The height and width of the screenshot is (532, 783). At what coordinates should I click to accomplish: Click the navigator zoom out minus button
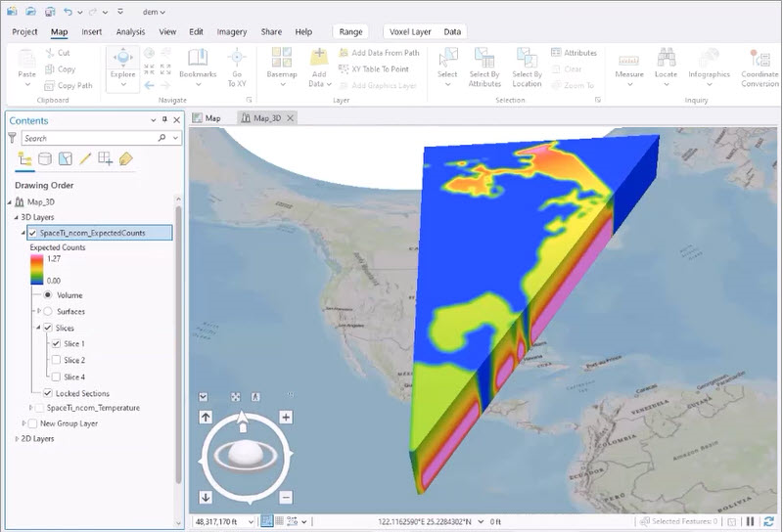[286, 497]
